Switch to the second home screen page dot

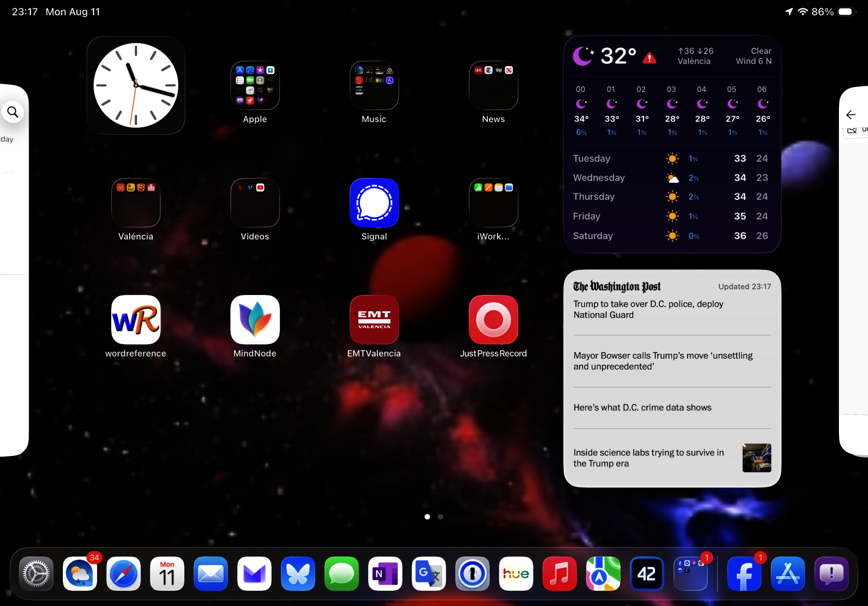click(441, 517)
